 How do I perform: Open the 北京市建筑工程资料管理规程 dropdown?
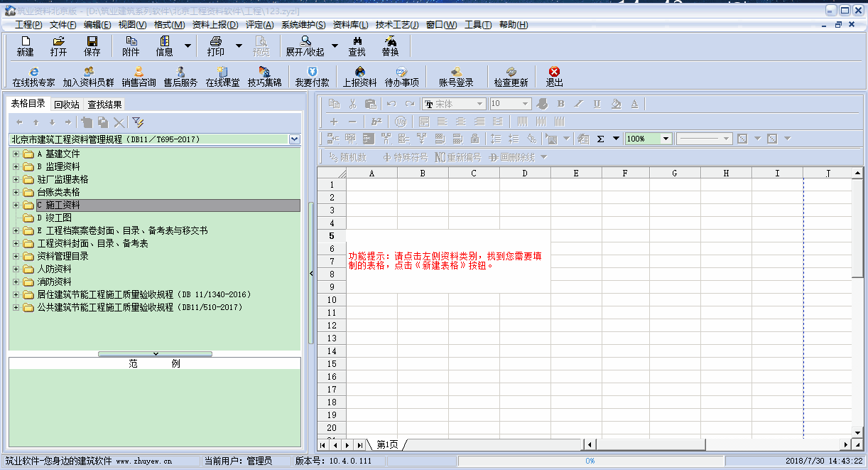pyautogui.click(x=295, y=139)
